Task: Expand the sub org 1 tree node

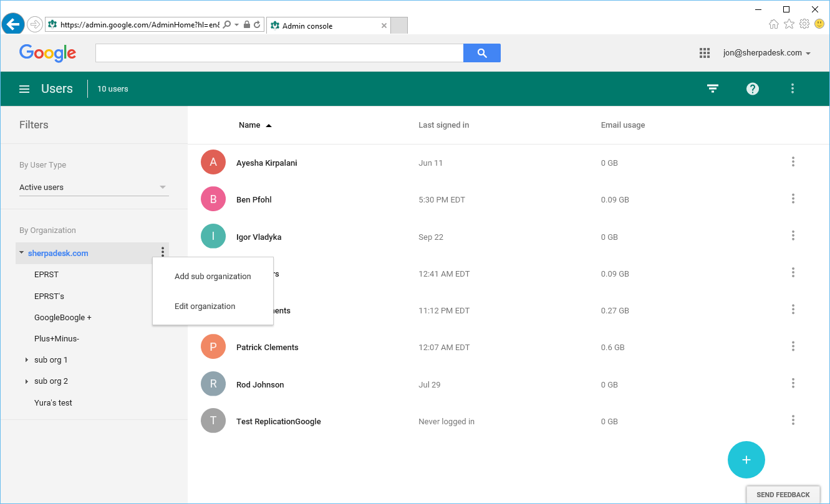Action: (x=26, y=360)
